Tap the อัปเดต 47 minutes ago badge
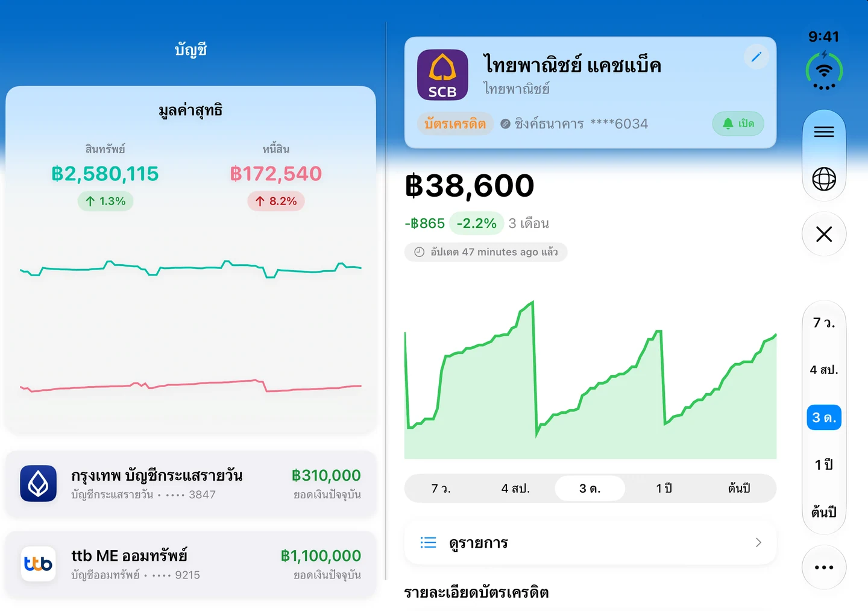The width and height of the screenshot is (868, 611). click(486, 252)
